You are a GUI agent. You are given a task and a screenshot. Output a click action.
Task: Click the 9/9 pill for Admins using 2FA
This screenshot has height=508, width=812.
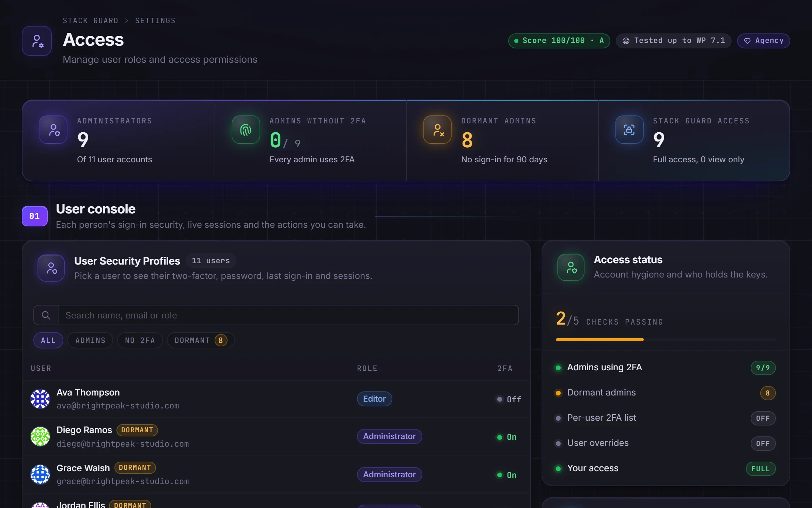[x=763, y=368]
